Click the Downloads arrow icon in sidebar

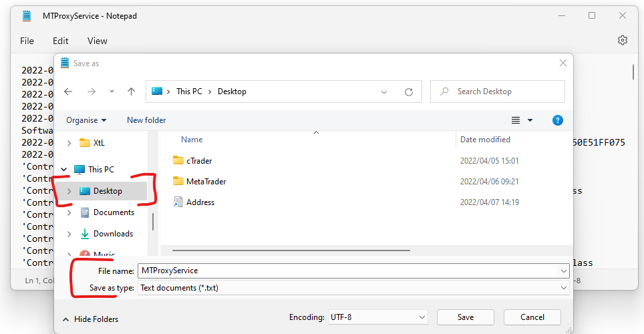click(85, 234)
